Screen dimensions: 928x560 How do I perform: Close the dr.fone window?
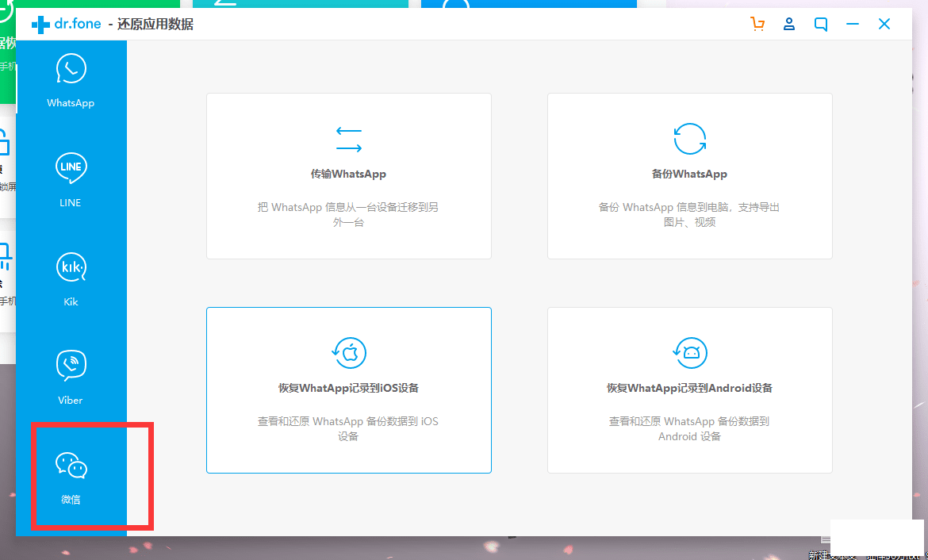[884, 25]
